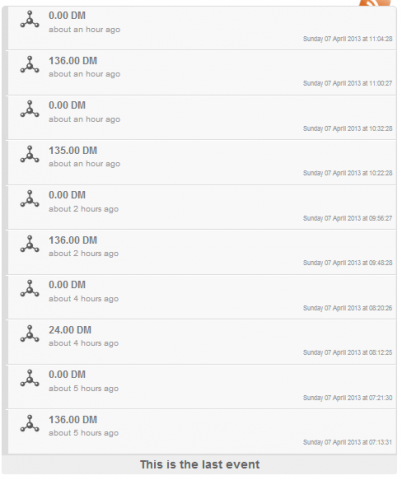Select the 136.00 DM entry at 07:13:31

point(202,432)
